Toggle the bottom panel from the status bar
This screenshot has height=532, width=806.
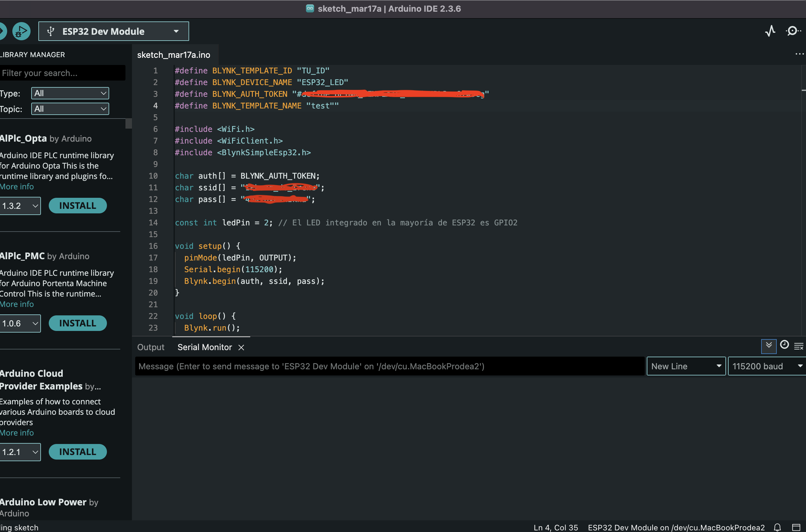tap(796, 527)
